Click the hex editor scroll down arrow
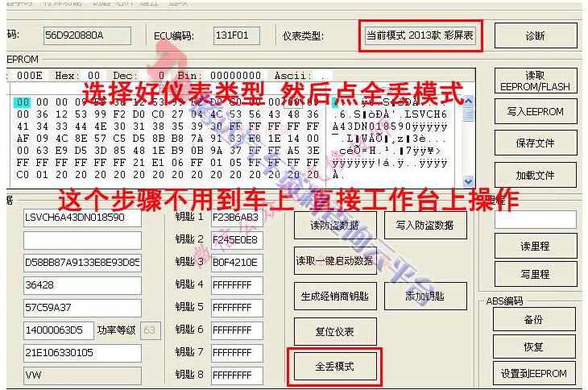Screen dimensions: 588x390 tap(468, 182)
